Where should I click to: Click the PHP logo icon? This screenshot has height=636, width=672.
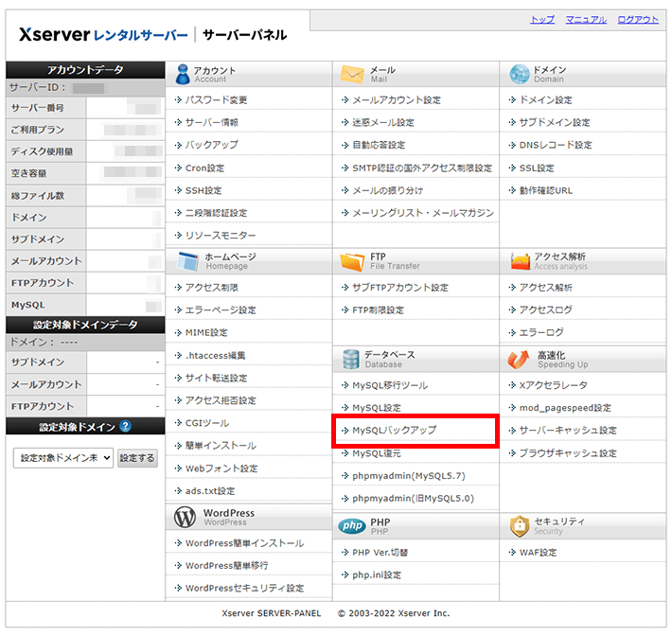click(x=352, y=526)
